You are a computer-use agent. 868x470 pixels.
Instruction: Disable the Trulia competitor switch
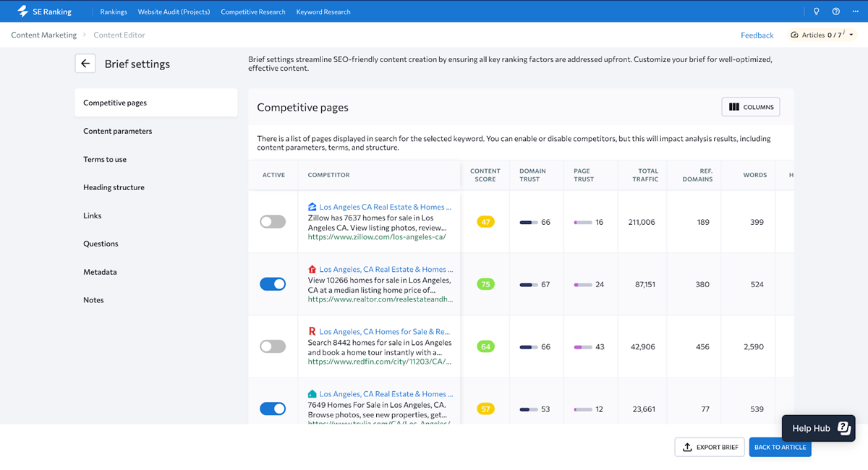coord(273,409)
